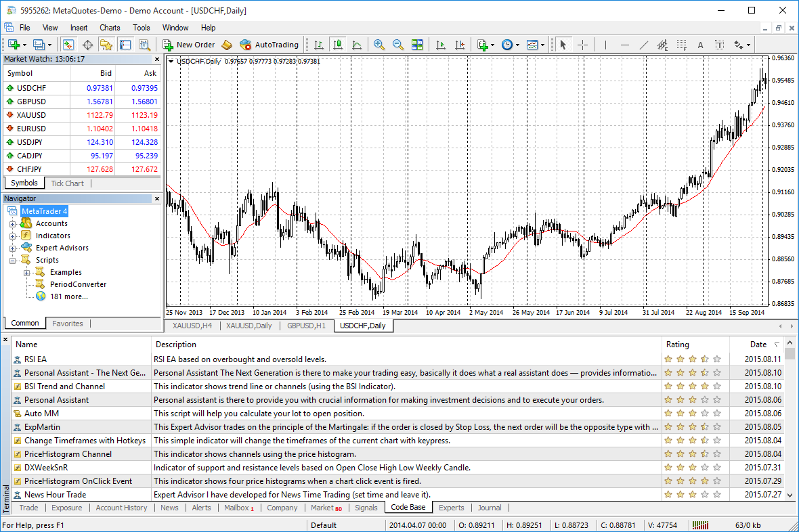
Task: Open the 181 more scripts link
Action: (68, 296)
